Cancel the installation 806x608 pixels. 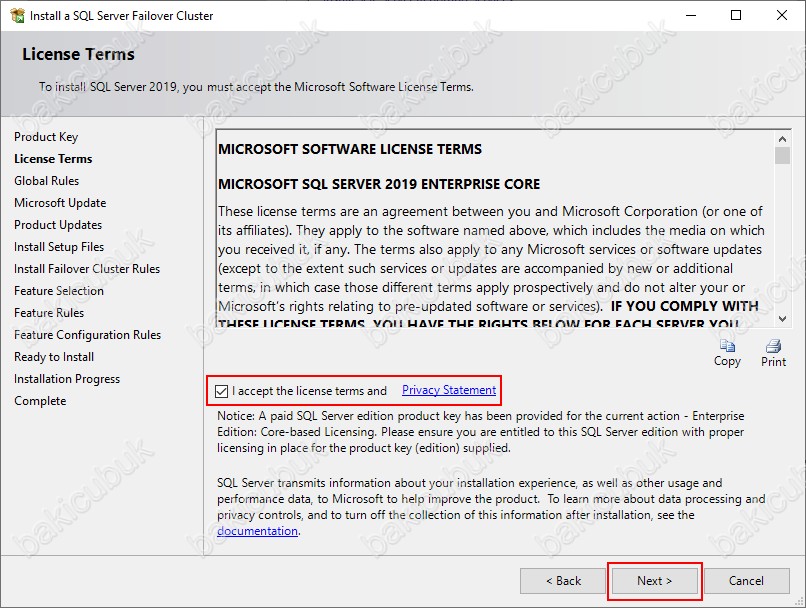pos(746,581)
